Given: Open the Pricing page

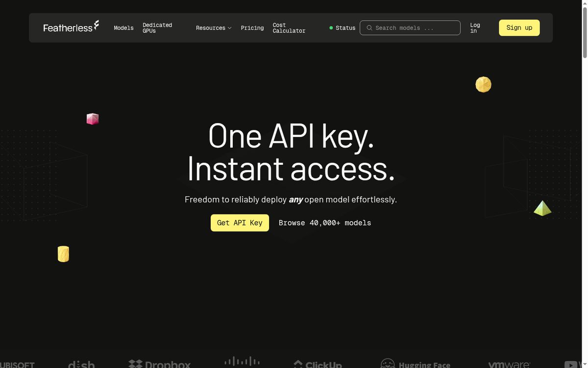Looking at the screenshot, I should (252, 28).
